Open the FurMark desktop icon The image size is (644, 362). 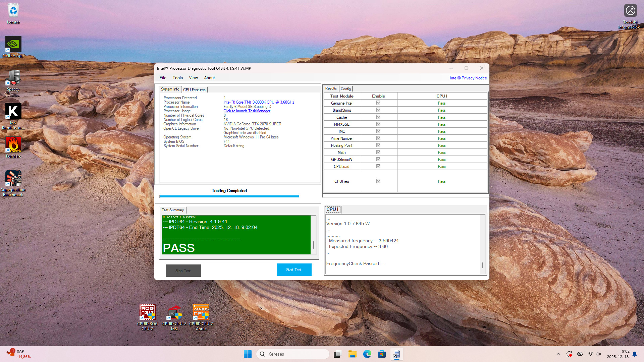(x=13, y=145)
